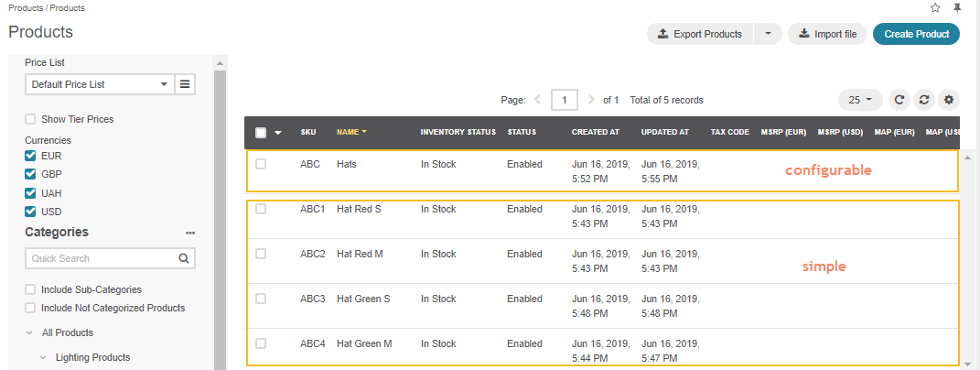Enable the Show Tier Prices checkbox
The height and width of the screenshot is (370, 980).
pos(31,119)
